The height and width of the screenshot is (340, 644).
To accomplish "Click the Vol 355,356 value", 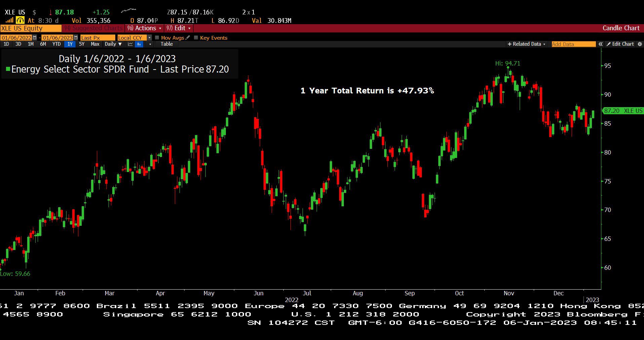I will pyautogui.click(x=91, y=20).
